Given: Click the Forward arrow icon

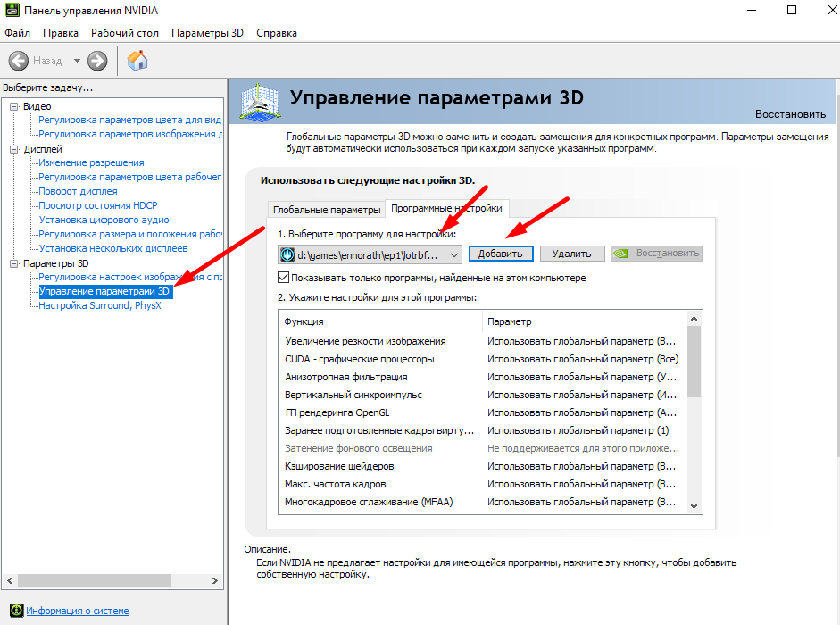Looking at the screenshot, I should [97, 61].
